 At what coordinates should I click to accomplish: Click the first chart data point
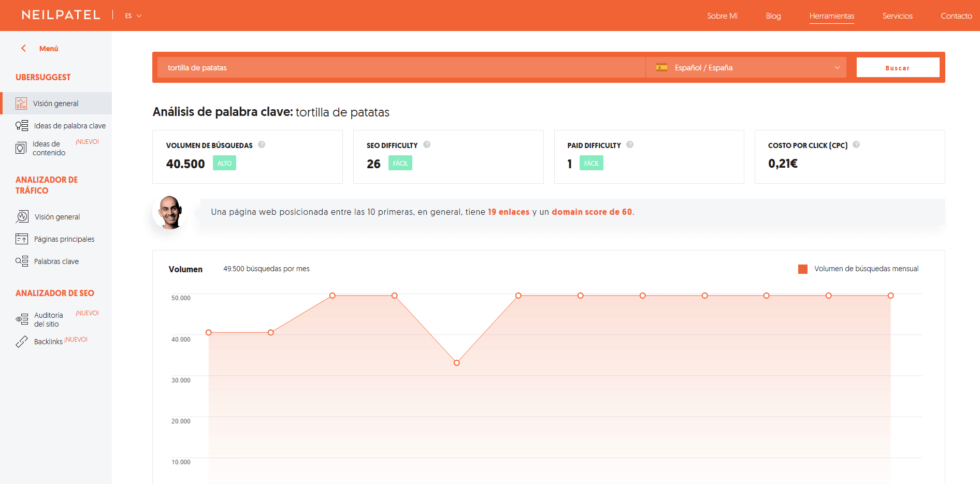(209, 332)
